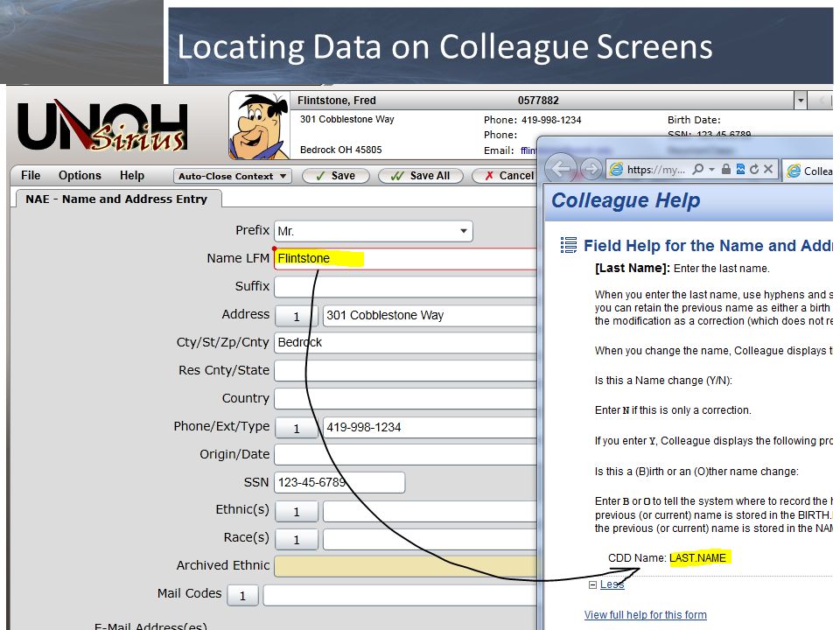Click the Race(s) input field
The width and height of the screenshot is (840, 630).
430,539
